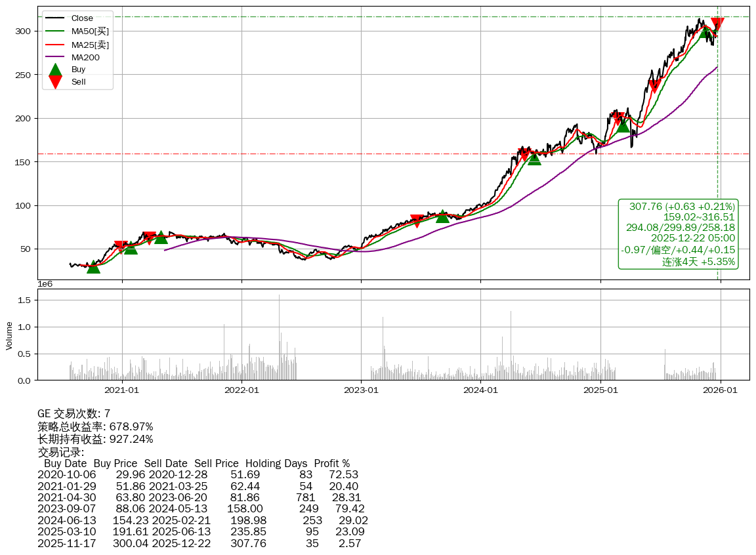Click the Sell marker from June 2023
Screen dimensions: 756x555
pos(416,220)
